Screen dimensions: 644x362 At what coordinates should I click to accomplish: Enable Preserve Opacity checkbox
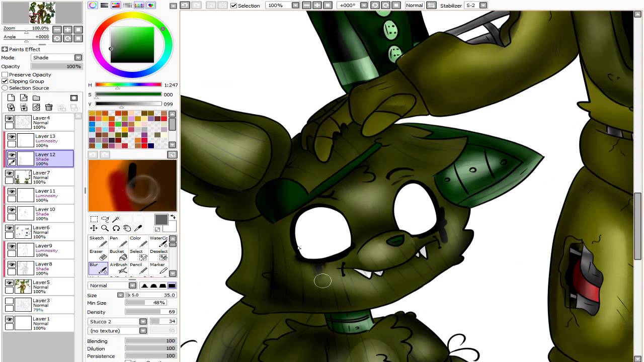tap(5, 74)
